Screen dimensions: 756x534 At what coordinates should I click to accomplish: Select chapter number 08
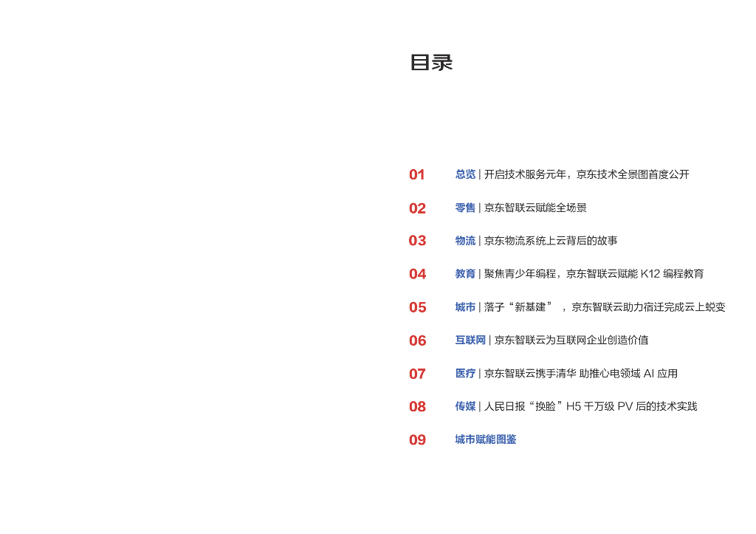[418, 407]
